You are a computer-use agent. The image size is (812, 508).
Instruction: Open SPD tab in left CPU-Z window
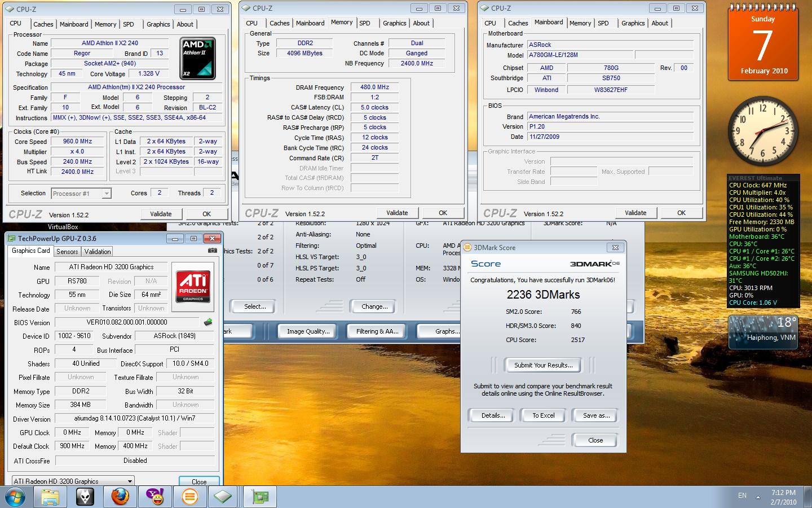coord(129,24)
